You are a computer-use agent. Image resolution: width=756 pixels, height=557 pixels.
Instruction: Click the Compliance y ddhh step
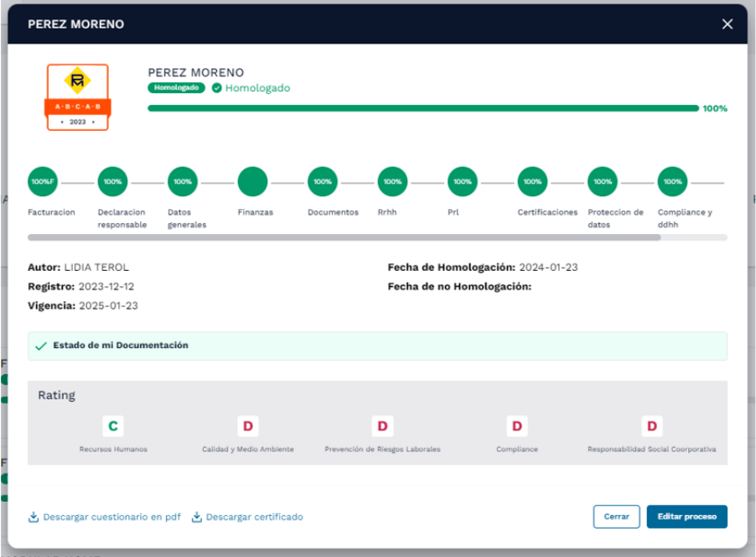click(672, 181)
